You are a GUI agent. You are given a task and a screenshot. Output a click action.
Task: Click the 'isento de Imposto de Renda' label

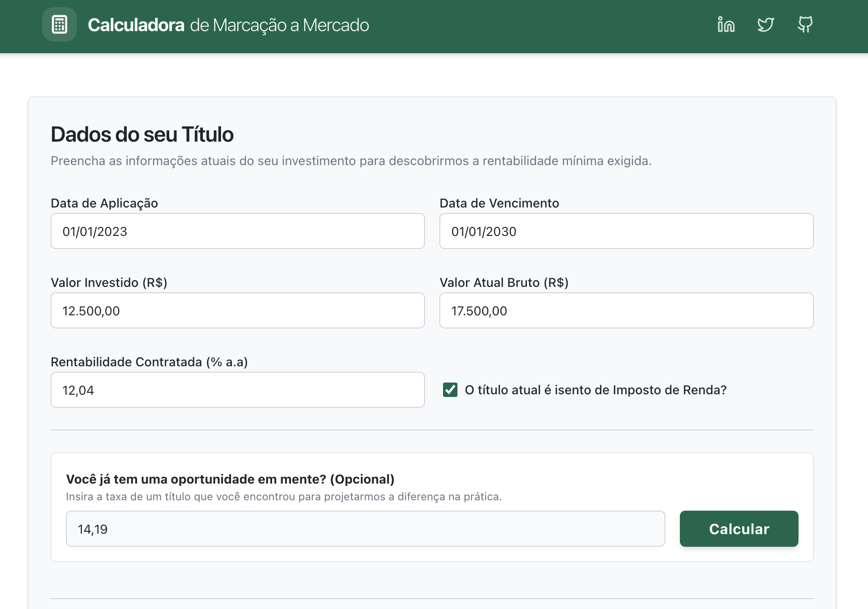596,390
